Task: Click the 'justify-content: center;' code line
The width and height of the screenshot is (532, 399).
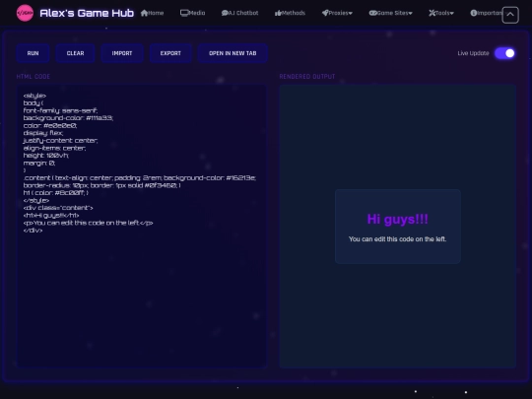Action: (60, 141)
